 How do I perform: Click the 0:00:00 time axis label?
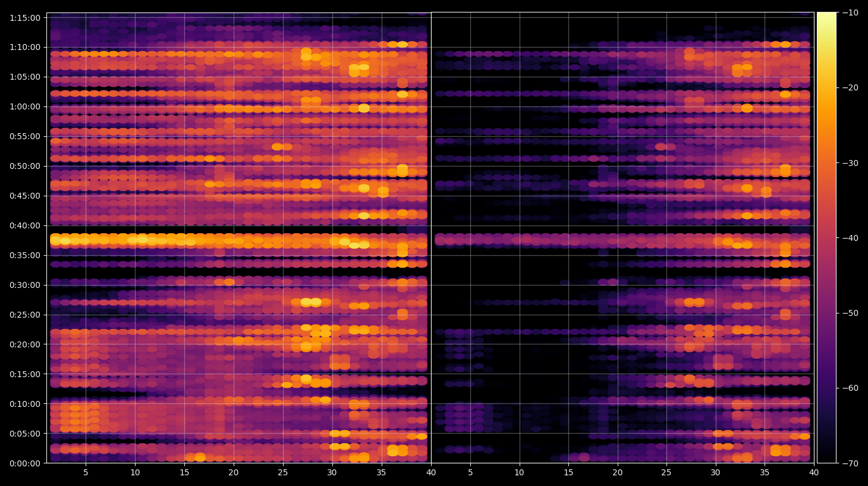pyautogui.click(x=25, y=463)
